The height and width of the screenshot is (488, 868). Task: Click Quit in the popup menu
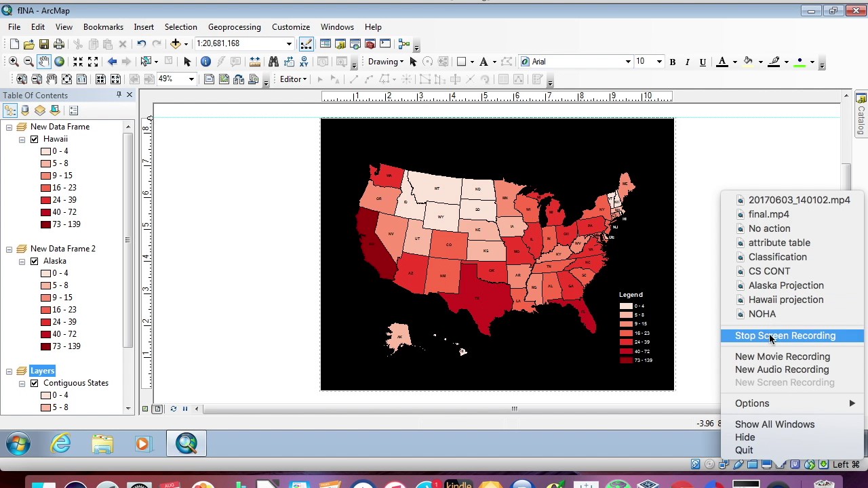click(744, 450)
